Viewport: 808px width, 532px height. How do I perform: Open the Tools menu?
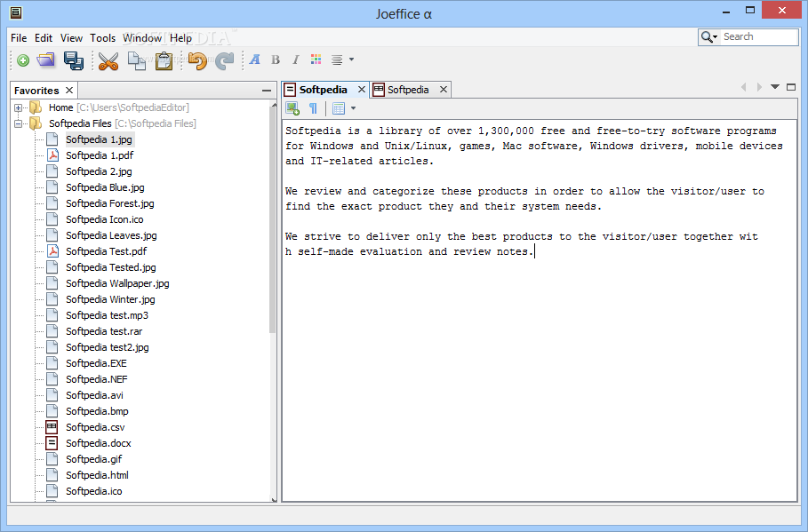[102, 38]
